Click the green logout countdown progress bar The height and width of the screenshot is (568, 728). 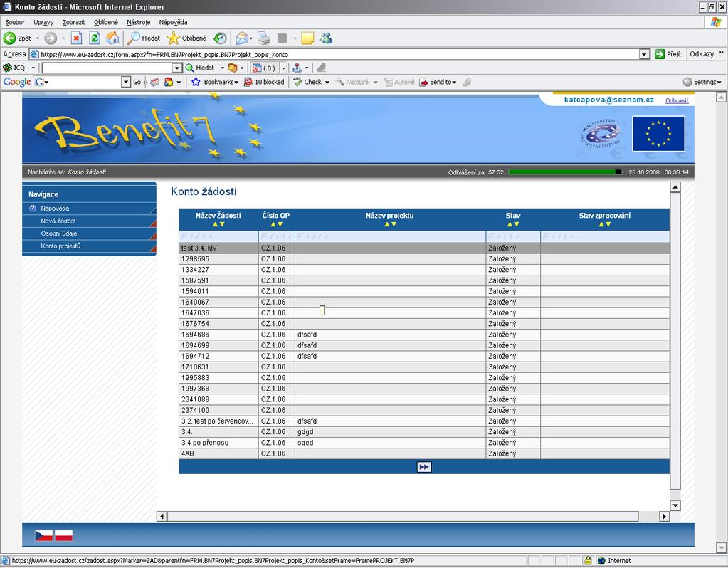(566, 172)
